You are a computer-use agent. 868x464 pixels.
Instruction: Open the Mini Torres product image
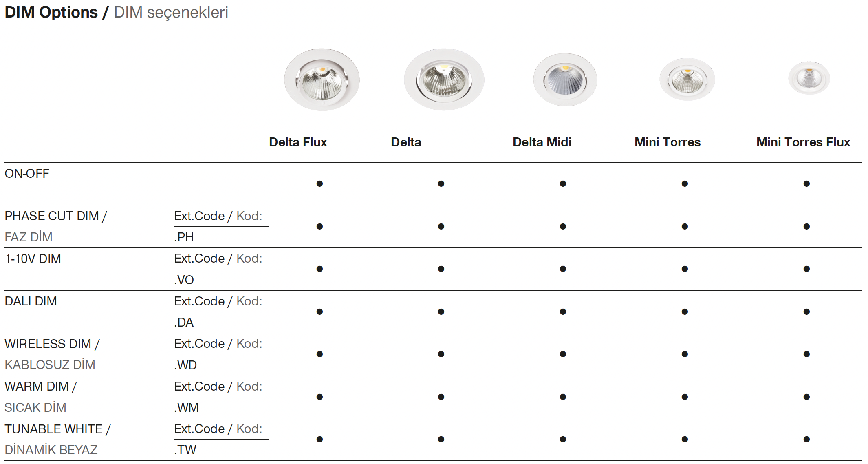[x=687, y=79]
